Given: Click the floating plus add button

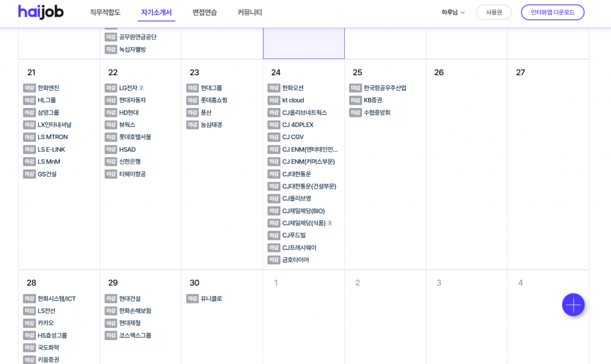Looking at the screenshot, I should click(x=573, y=305).
